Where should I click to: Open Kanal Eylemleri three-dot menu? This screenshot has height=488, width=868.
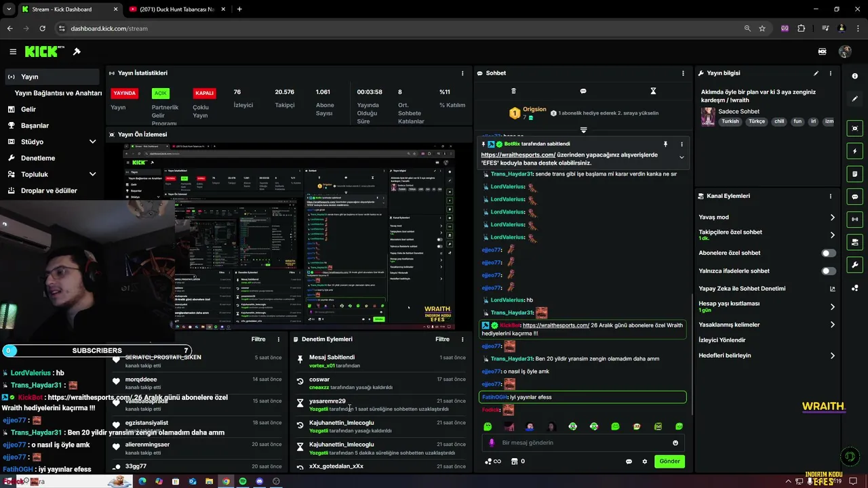[x=830, y=196]
